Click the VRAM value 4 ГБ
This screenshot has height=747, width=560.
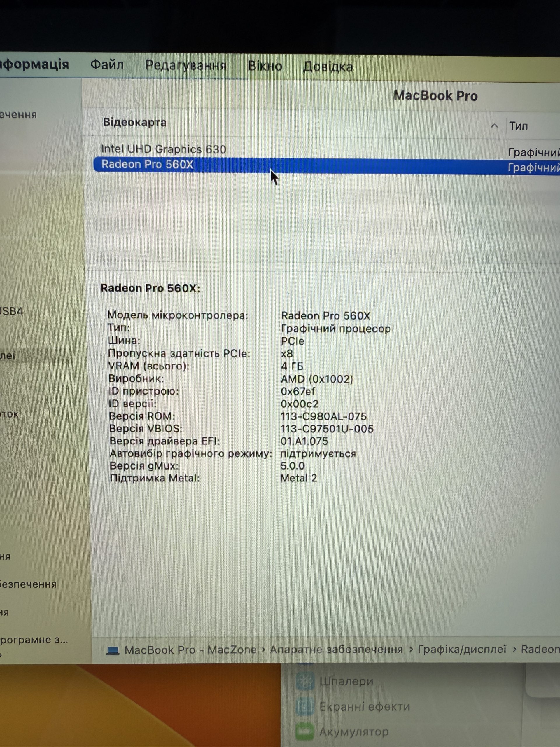pos(292,366)
